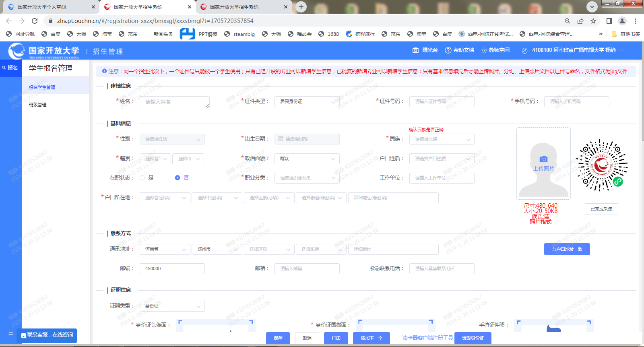644x347 pixels.
Task: Click the browser reload icon
Action: pyautogui.click(x=35, y=21)
